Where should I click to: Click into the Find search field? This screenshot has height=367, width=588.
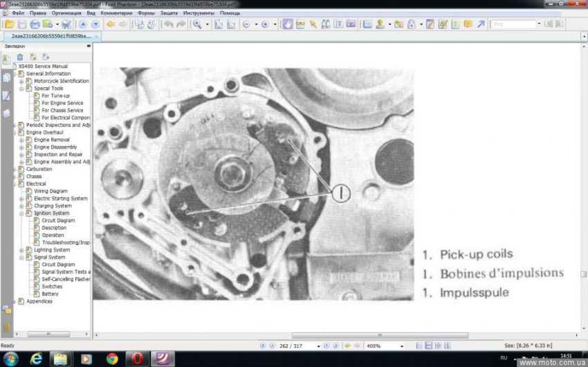coord(513,24)
